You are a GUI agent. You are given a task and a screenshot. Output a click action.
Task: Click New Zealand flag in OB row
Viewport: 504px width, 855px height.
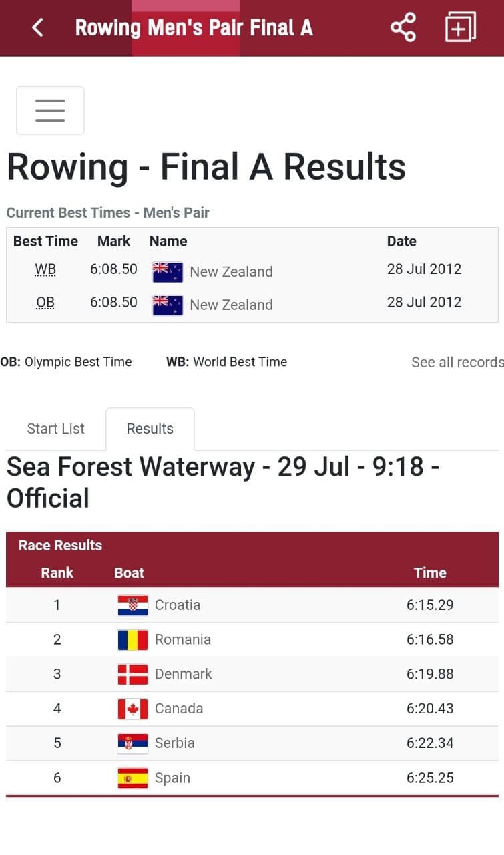point(168,305)
